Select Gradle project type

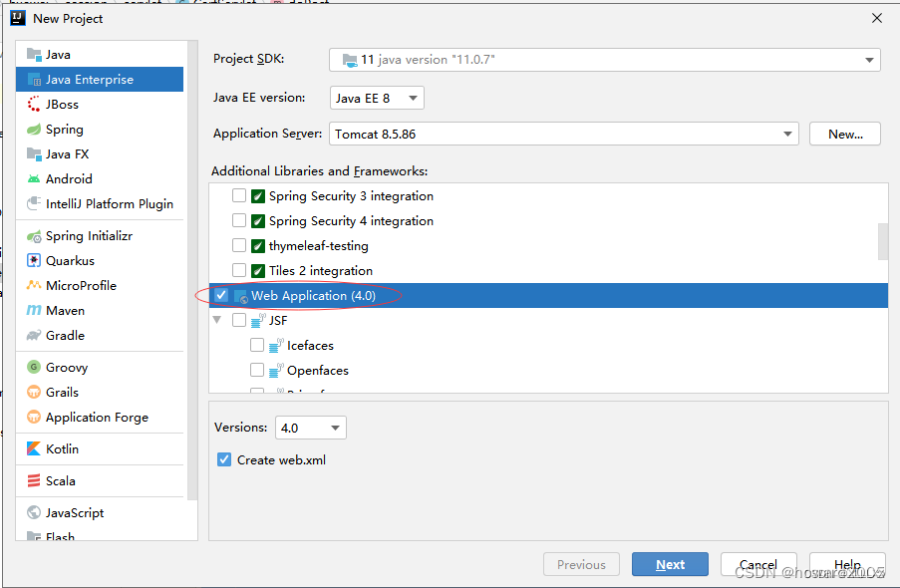[100, 335]
